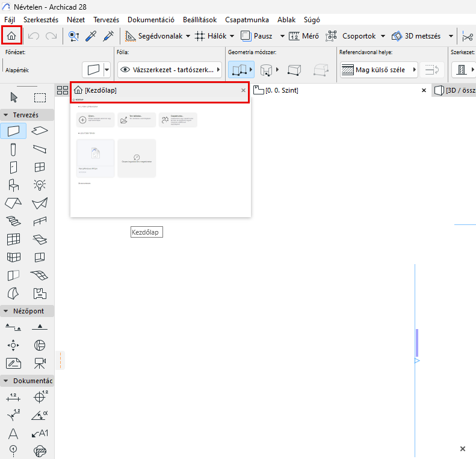Pick up parameters with the eyedropper
The image size is (476, 459).
tap(91, 36)
